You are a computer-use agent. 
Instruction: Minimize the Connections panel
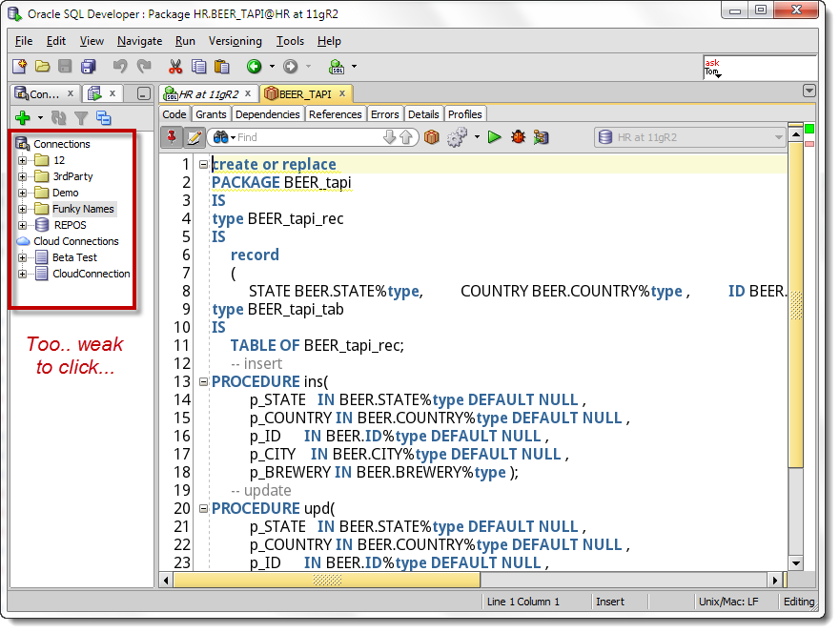144,93
